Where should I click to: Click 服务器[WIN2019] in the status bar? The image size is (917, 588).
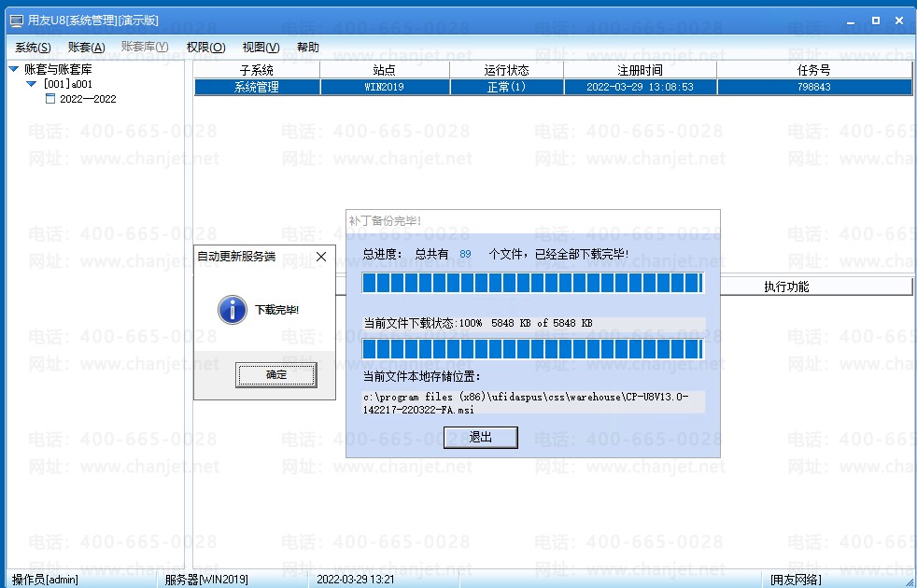206,580
